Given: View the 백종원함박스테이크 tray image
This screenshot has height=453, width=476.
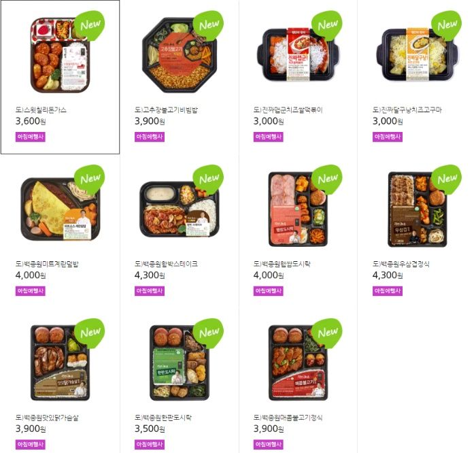Looking at the screenshot, I should [x=180, y=209].
